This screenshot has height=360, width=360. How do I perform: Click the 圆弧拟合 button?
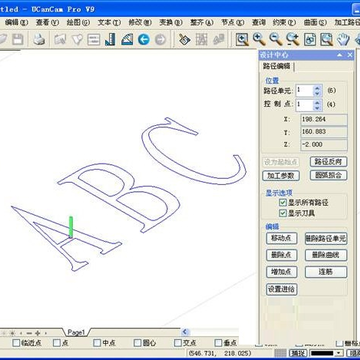(329, 175)
